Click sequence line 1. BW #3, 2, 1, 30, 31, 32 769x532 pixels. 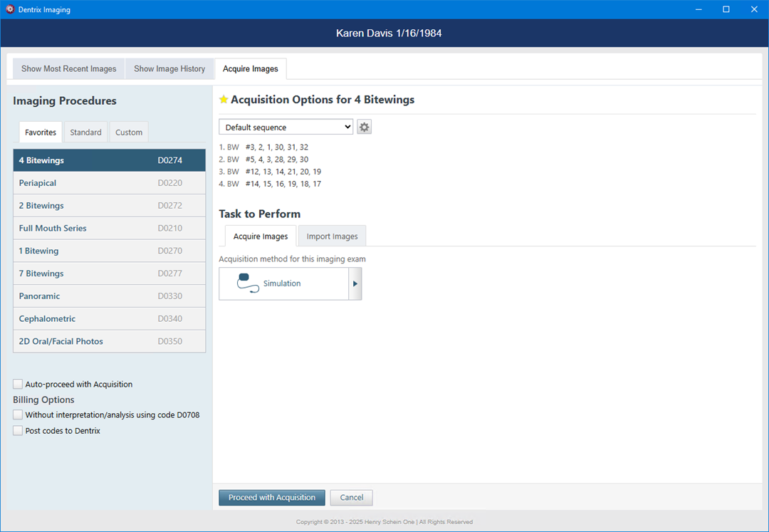[263, 147]
